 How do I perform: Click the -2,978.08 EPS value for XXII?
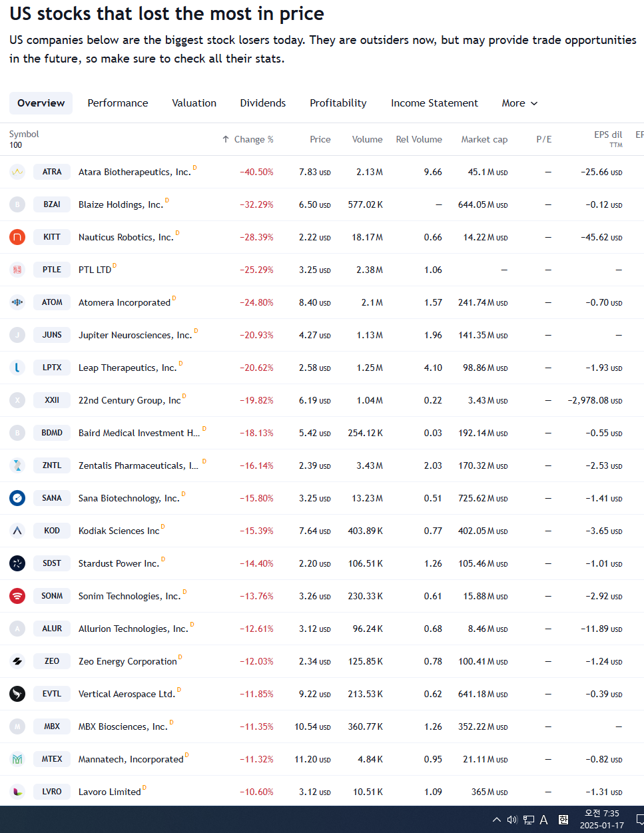595,400
